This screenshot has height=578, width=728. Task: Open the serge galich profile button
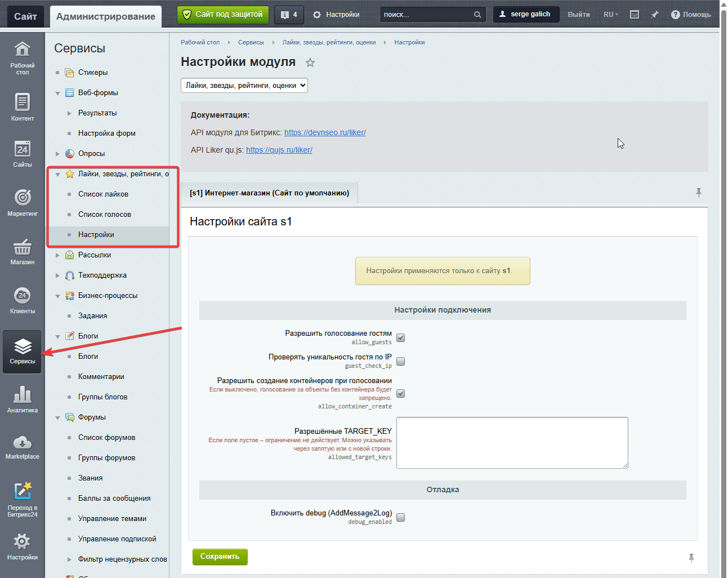[x=526, y=14]
